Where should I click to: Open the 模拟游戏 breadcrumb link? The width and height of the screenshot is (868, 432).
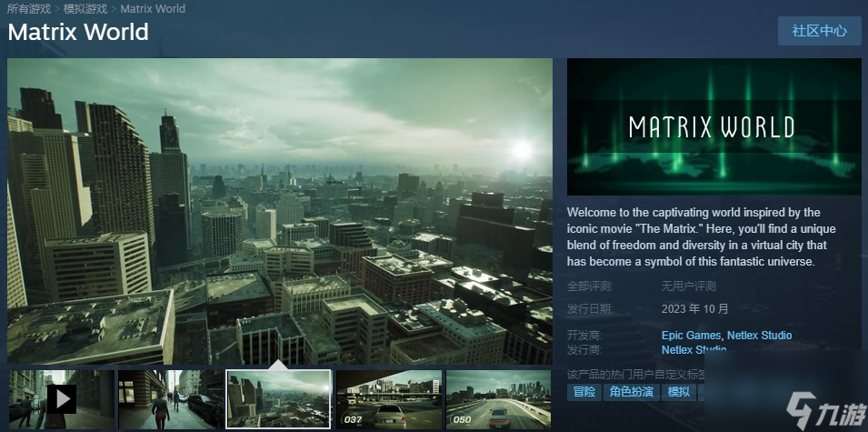pyautogui.click(x=85, y=9)
